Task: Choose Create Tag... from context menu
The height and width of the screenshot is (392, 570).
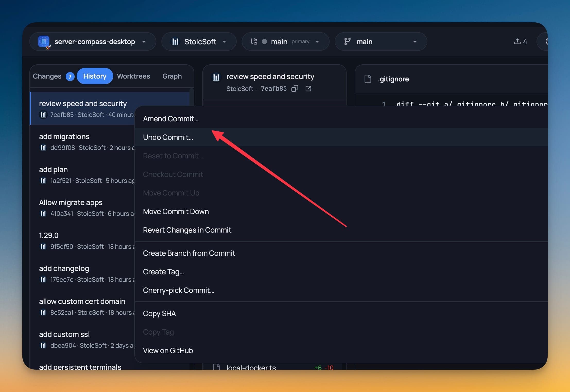Action: (x=341, y=271)
